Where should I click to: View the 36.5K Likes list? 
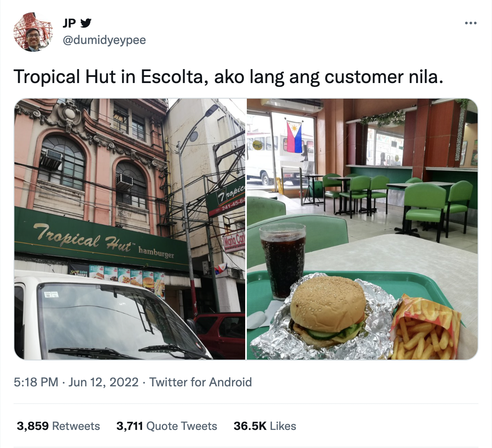(x=265, y=426)
